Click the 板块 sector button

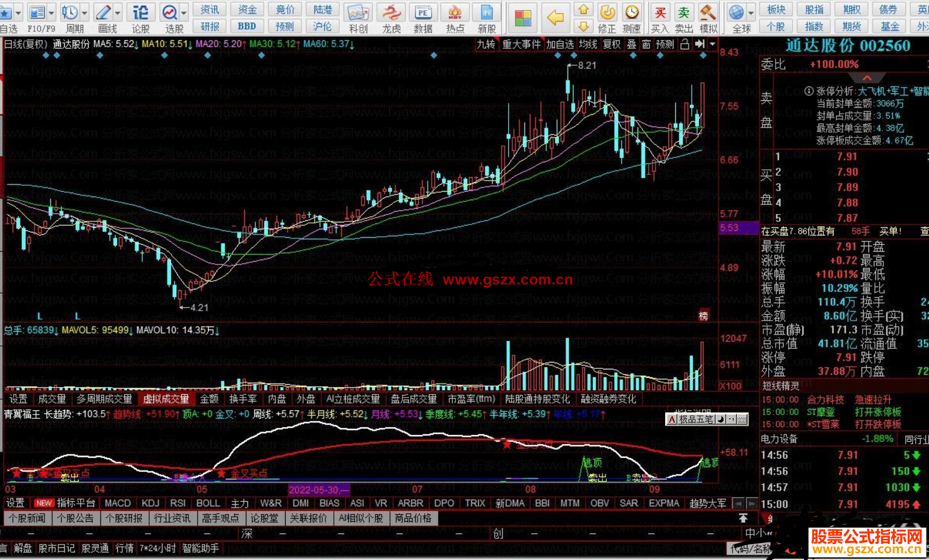coord(776,10)
